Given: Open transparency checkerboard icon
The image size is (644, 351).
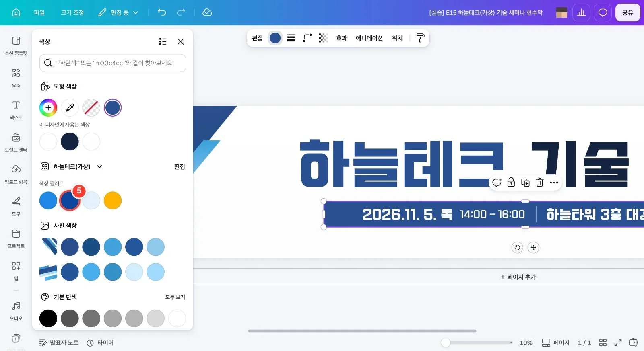Looking at the screenshot, I should [323, 38].
